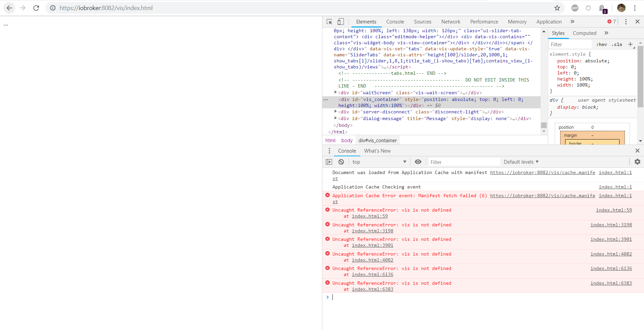Show more DevTools tabs chevron

point(572,22)
